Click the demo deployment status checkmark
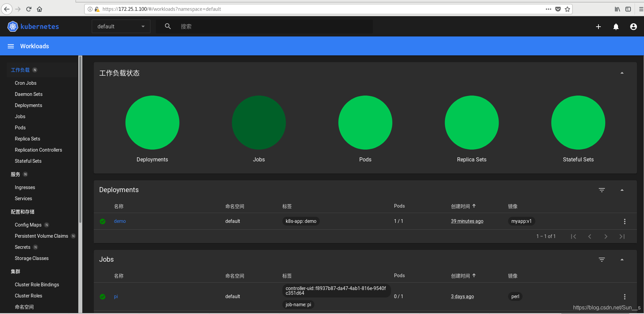The image size is (644, 314). click(x=103, y=221)
